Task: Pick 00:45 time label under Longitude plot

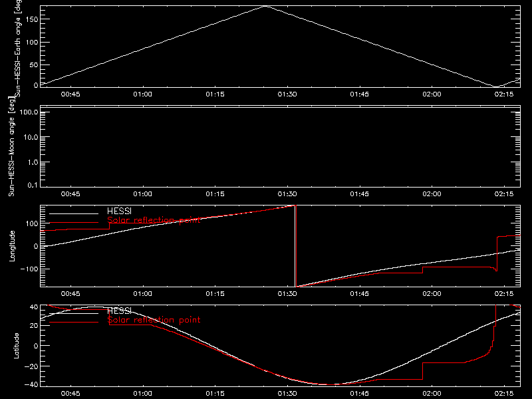Action: (70, 293)
